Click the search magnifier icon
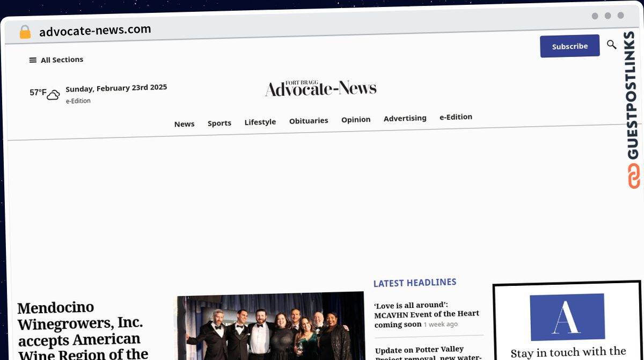 (x=611, y=45)
